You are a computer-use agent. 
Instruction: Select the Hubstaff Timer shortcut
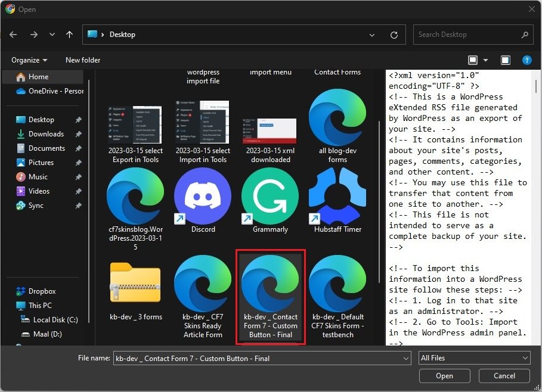[x=337, y=197]
